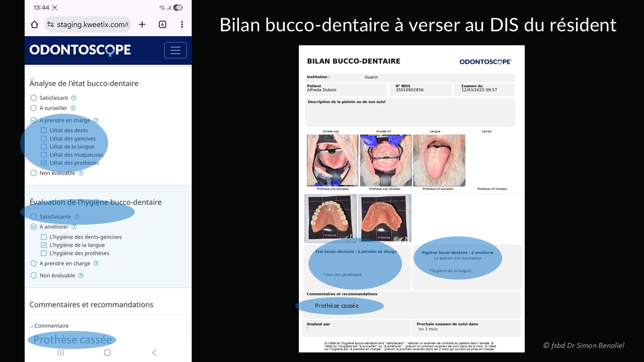Screen dimensions: 644x362
Task: Click the Langue photo in report
Action: click(439, 160)
